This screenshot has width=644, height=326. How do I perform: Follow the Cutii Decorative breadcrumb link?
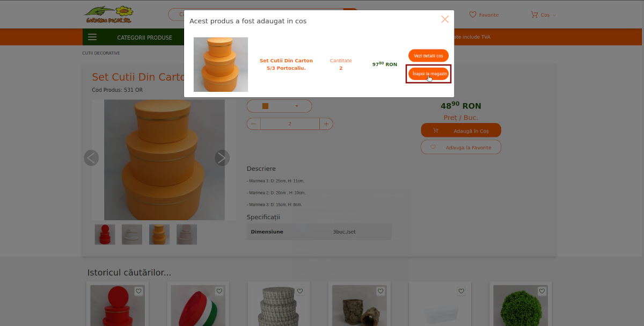[x=101, y=53]
